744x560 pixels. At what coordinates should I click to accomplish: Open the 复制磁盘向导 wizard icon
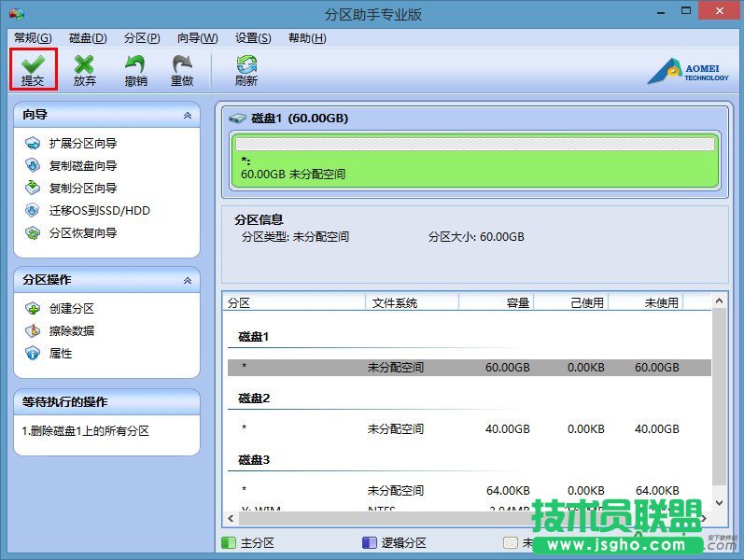pyautogui.click(x=33, y=165)
